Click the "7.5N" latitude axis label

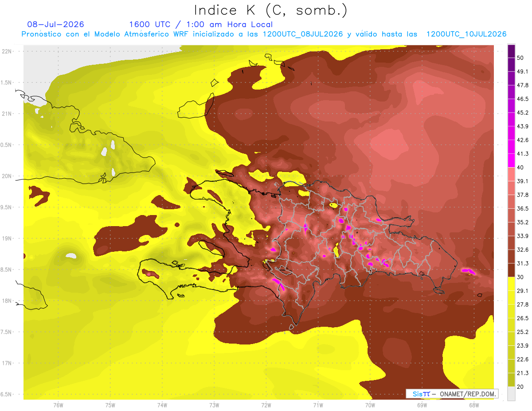[7, 333]
